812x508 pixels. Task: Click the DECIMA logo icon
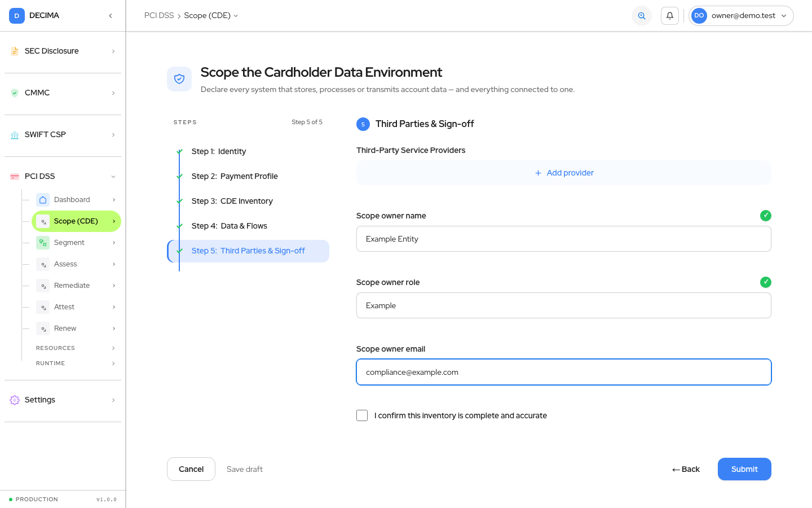click(17, 16)
